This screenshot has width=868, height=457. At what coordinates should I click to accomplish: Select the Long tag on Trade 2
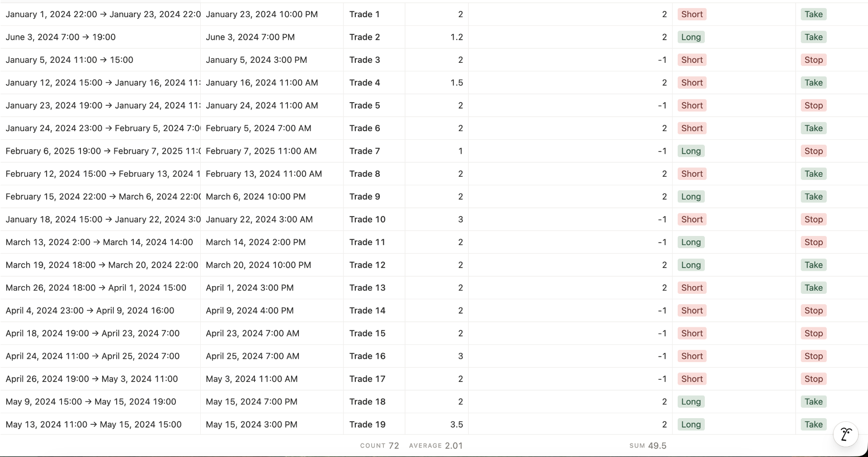pyautogui.click(x=691, y=37)
